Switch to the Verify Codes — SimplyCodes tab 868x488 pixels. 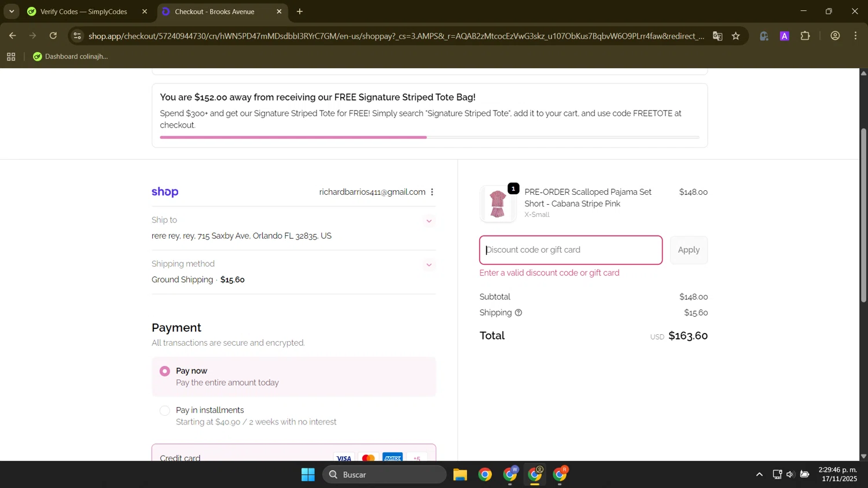(83, 12)
